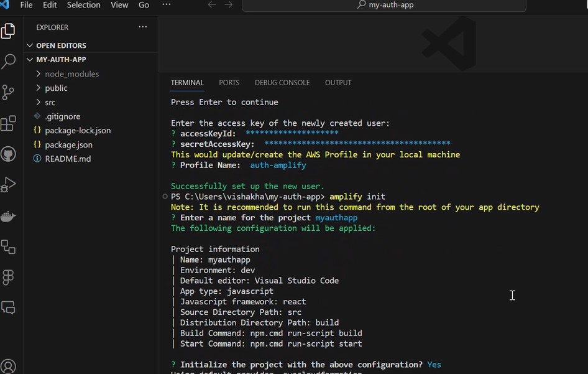Expand the src folder

pos(37,102)
